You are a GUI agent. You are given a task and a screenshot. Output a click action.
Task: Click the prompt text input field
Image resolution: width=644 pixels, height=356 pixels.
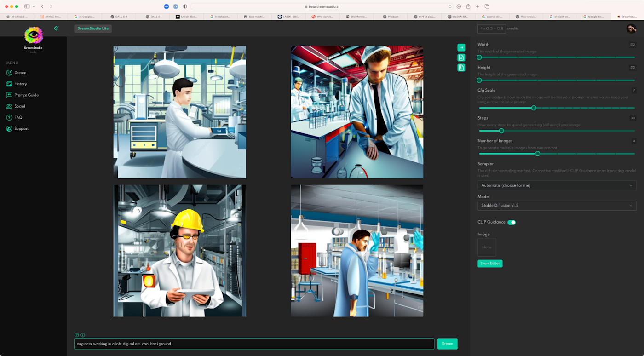click(254, 344)
